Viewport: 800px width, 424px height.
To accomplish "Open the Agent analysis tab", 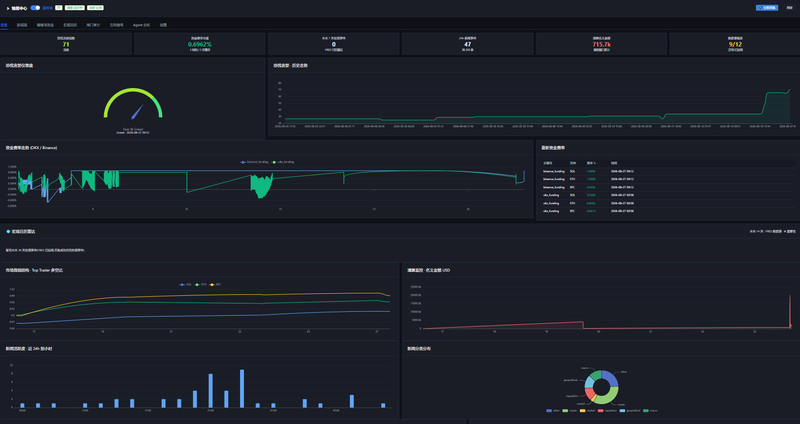I will [x=141, y=24].
